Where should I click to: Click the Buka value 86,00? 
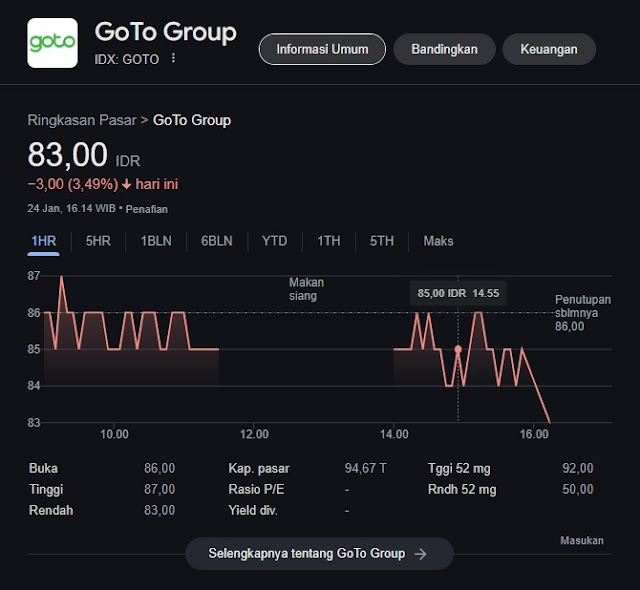(159, 468)
